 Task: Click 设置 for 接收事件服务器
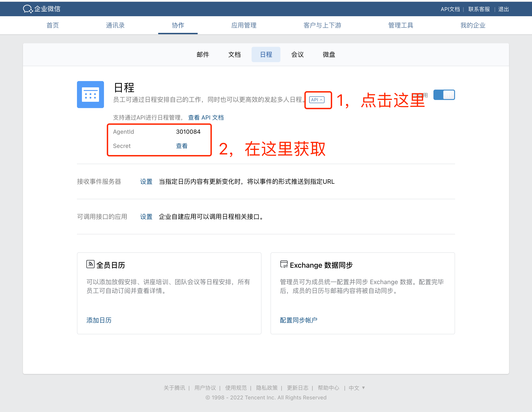[x=146, y=181]
